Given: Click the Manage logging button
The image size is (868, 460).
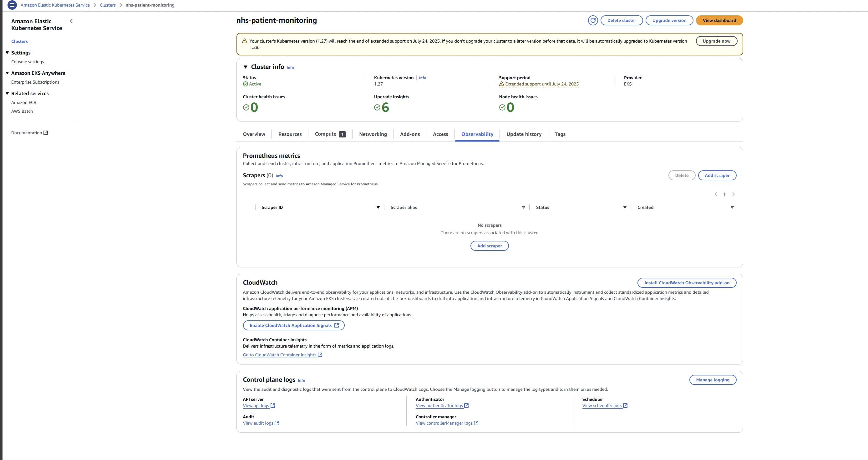Looking at the screenshot, I should (712, 380).
